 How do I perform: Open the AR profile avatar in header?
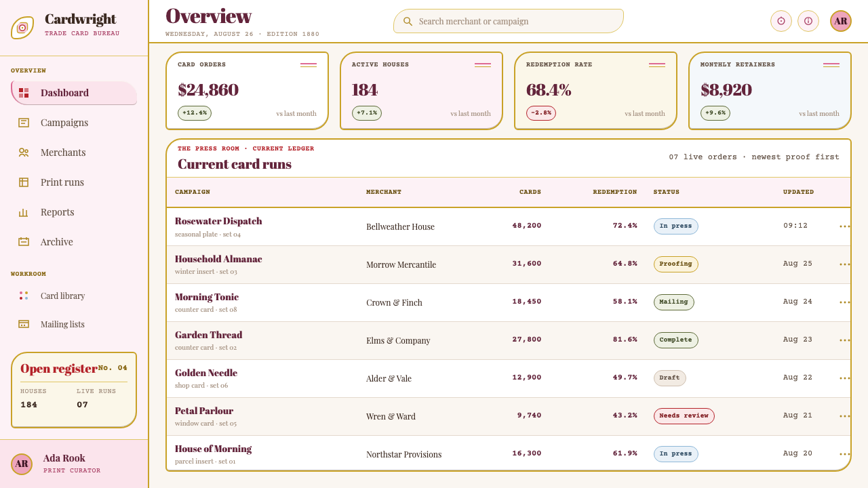(x=841, y=21)
